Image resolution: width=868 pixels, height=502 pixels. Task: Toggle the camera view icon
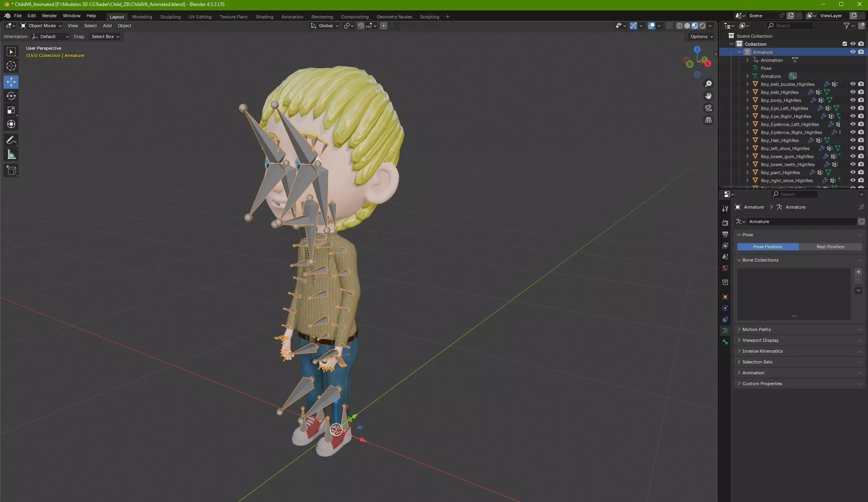pyautogui.click(x=708, y=108)
